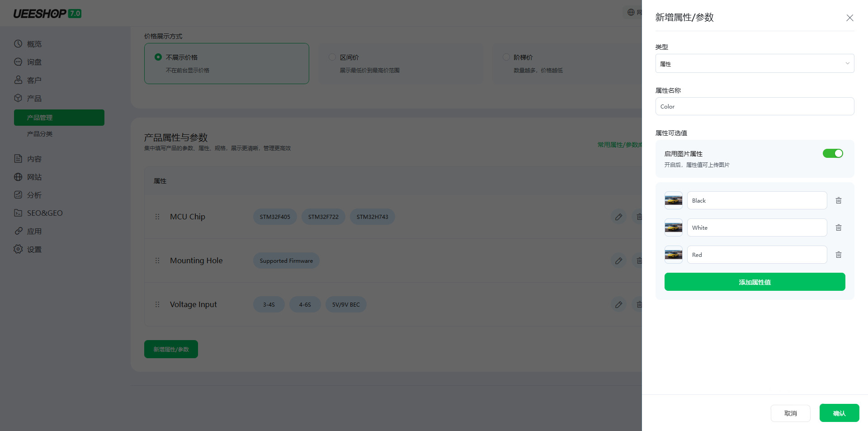868x431 pixels.
Task: Click the green 添加属性值 button
Action: pyautogui.click(x=755, y=282)
